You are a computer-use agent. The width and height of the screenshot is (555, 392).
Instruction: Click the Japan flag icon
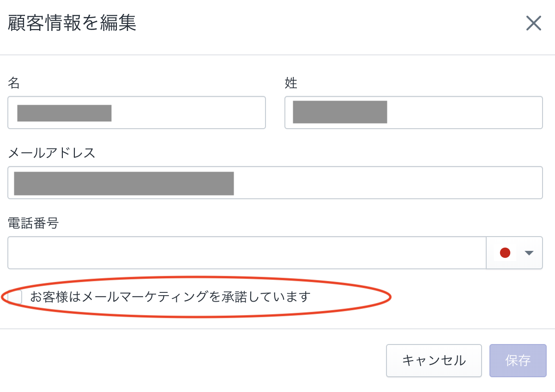pos(505,253)
